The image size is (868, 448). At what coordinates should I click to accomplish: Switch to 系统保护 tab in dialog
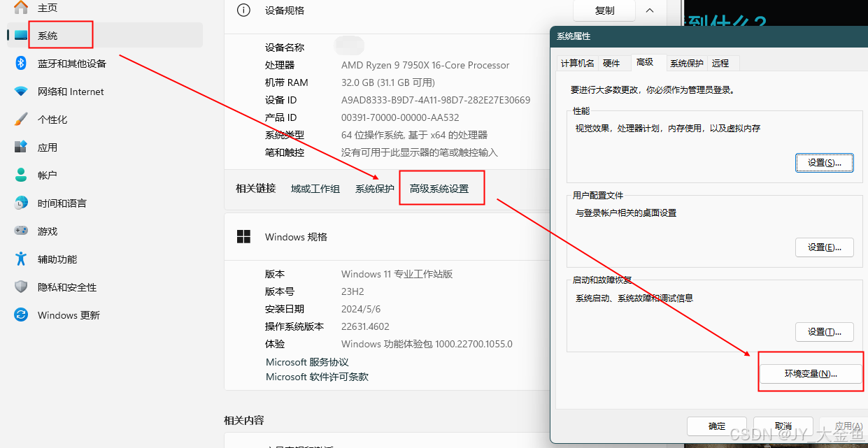pyautogui.click(x=687, y=63)
